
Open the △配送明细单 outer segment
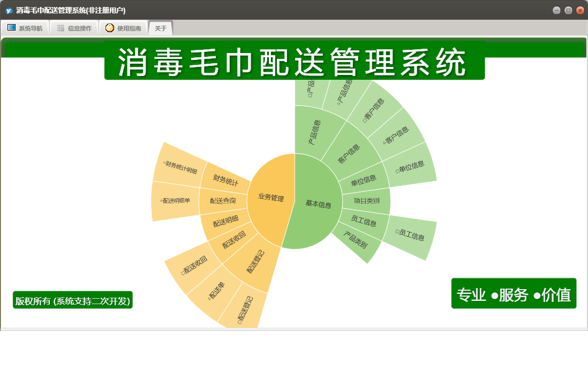pyautogui.click(x=175, y=201)
